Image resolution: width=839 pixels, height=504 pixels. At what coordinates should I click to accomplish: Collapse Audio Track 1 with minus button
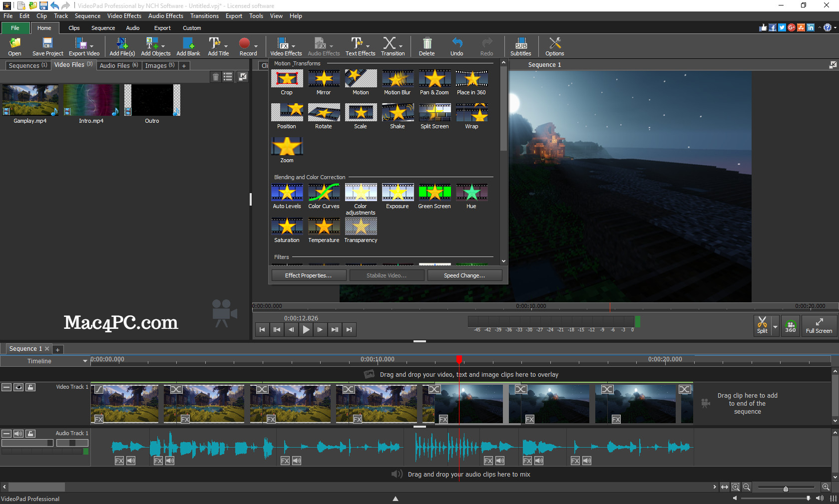point(6,434)
